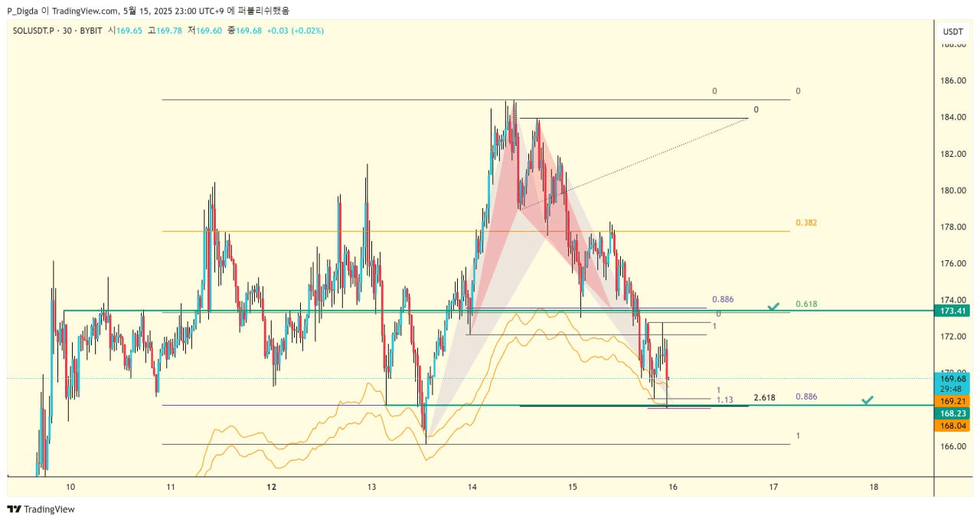This screenshot has width=980, height=522.
Task: Select the green 0.618 Fibonacci label
Action: [806, 304]
